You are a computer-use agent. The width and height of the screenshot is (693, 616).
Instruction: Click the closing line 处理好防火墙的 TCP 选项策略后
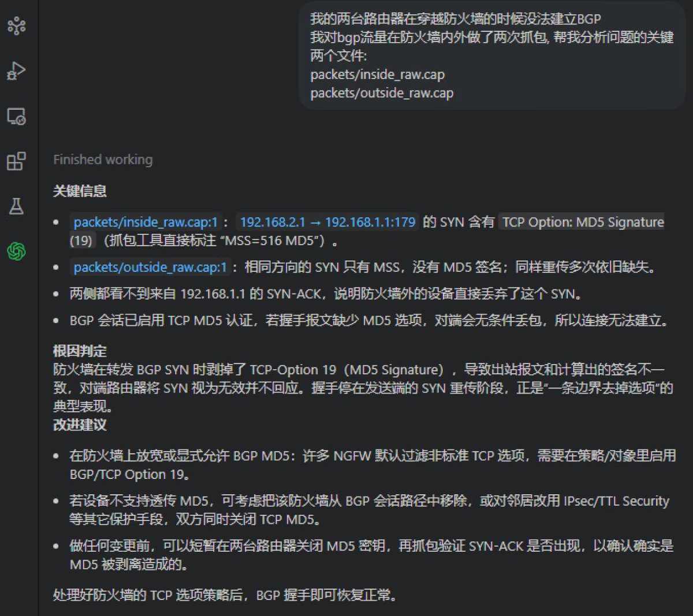pos(225,595)
